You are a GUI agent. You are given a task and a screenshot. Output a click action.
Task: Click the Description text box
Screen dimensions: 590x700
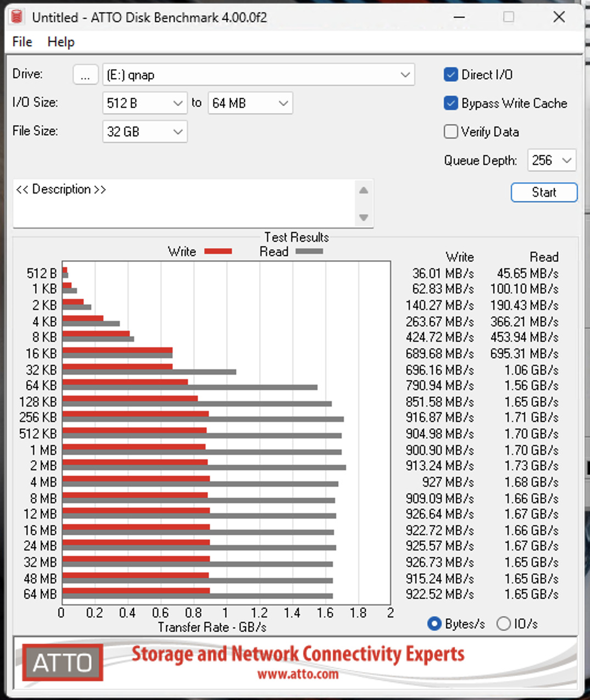[x=184, y=203]
